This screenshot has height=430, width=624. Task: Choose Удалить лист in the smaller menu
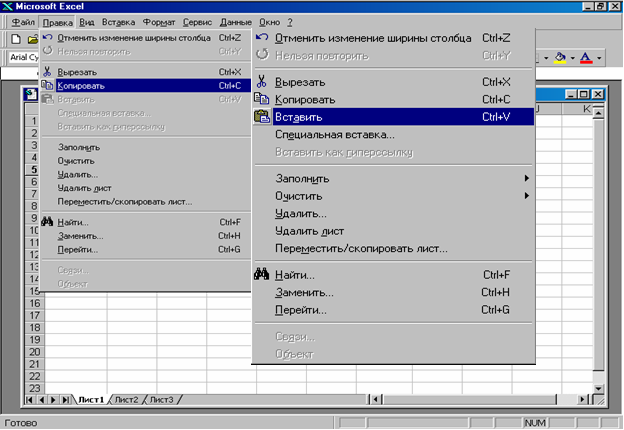pos(146,188)
